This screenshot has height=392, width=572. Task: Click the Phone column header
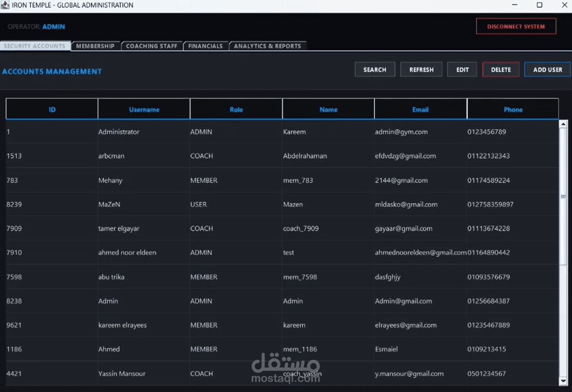click(x=513, y=109)
